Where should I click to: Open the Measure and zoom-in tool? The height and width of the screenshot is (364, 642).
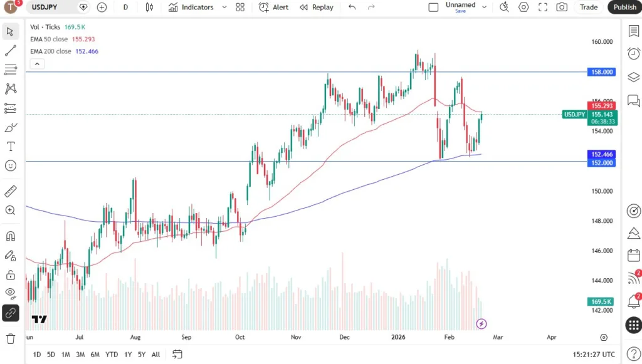pos(10,211)
